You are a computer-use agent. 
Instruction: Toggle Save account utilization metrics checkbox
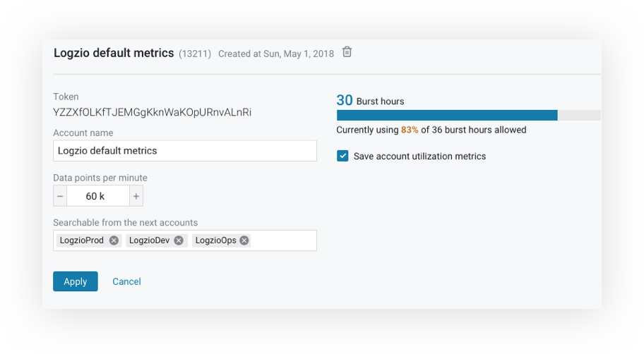click(x=342, y=156)
